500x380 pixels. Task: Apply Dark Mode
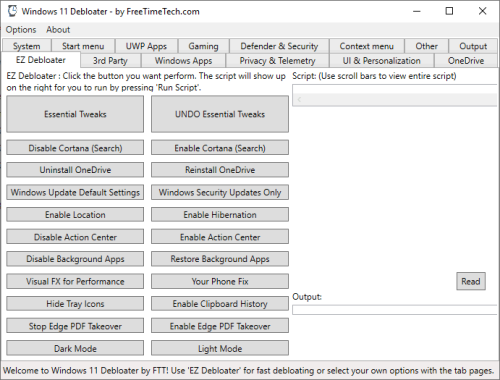[75, 348]
